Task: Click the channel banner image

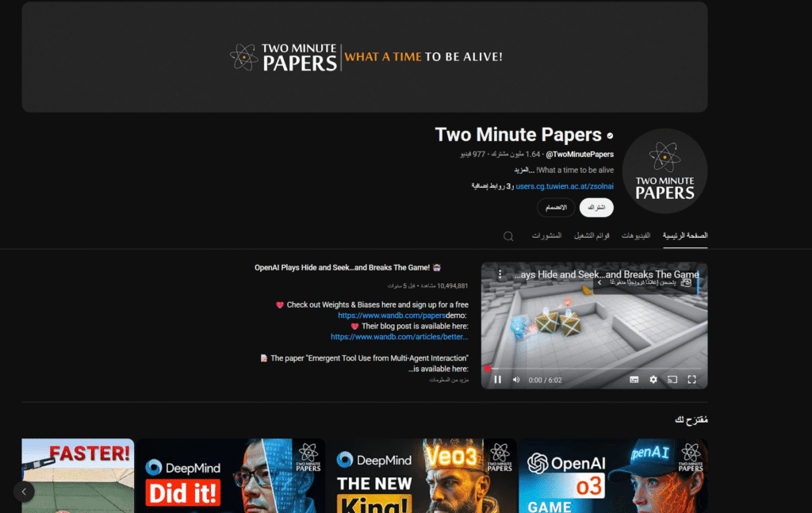Action: pyautogui.click(x=365, y=57)
